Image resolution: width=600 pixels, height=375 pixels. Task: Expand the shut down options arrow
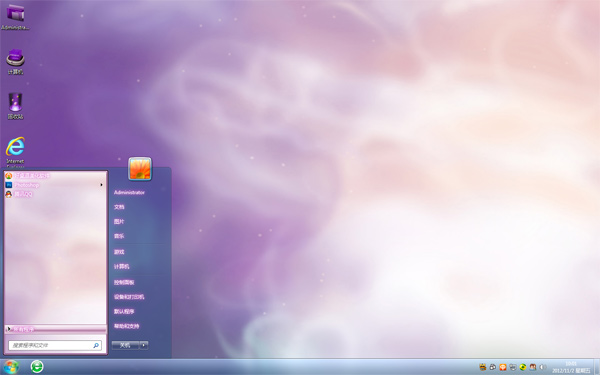[x=144, y=345]
